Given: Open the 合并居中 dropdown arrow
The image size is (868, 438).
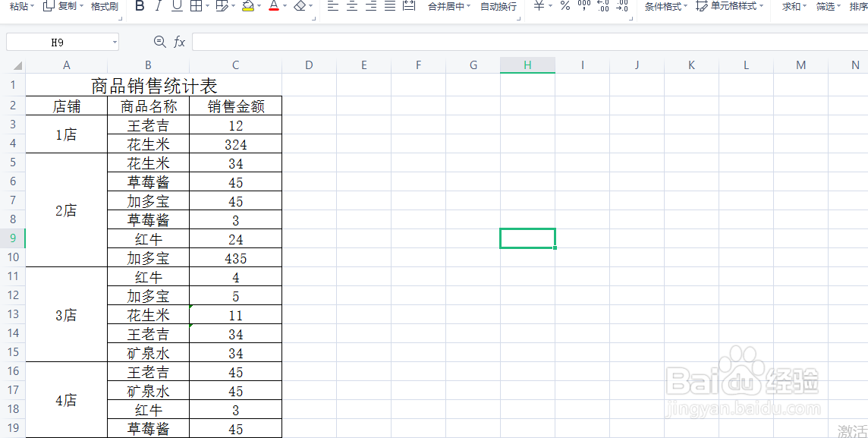Looking at the screenshot, I should [x=468, y=7].
